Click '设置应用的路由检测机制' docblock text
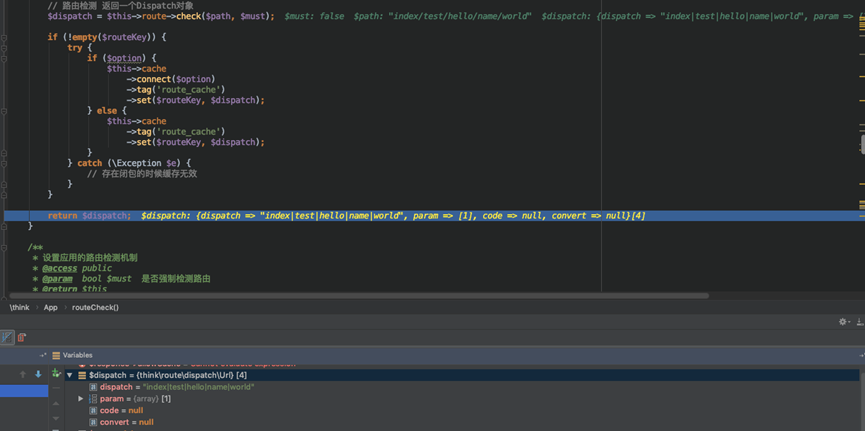 (90, 258)
